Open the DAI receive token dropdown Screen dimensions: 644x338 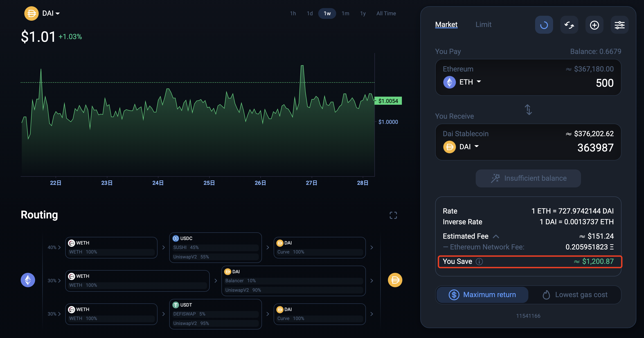click(x=469, y=147)
